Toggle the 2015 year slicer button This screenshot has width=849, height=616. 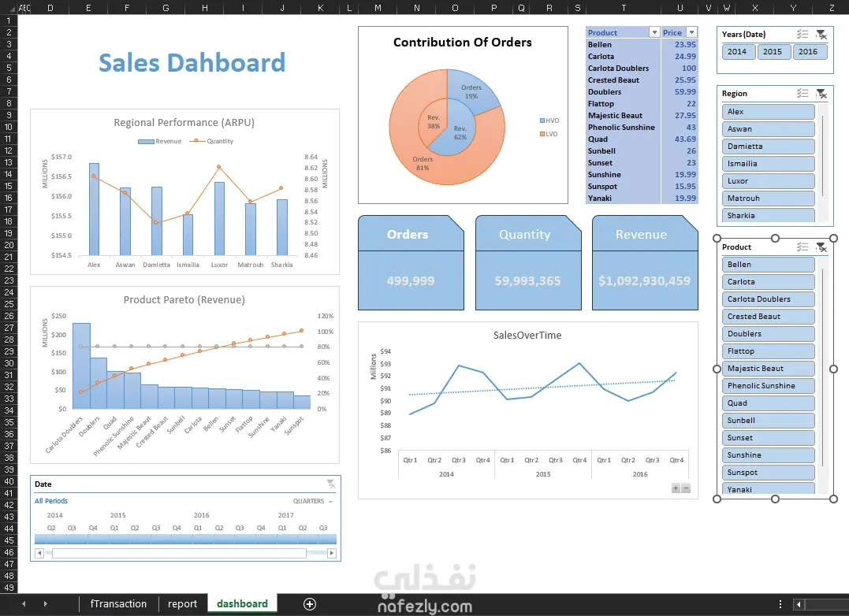pyautogui.click(x=773, y=52)
